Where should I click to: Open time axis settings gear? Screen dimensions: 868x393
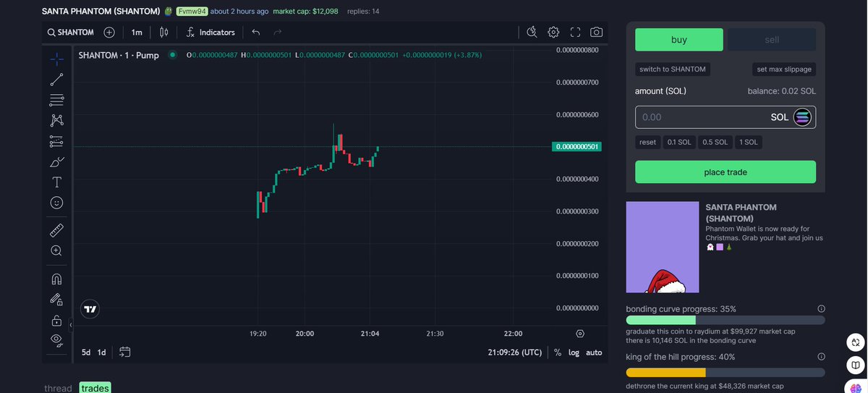580,334
